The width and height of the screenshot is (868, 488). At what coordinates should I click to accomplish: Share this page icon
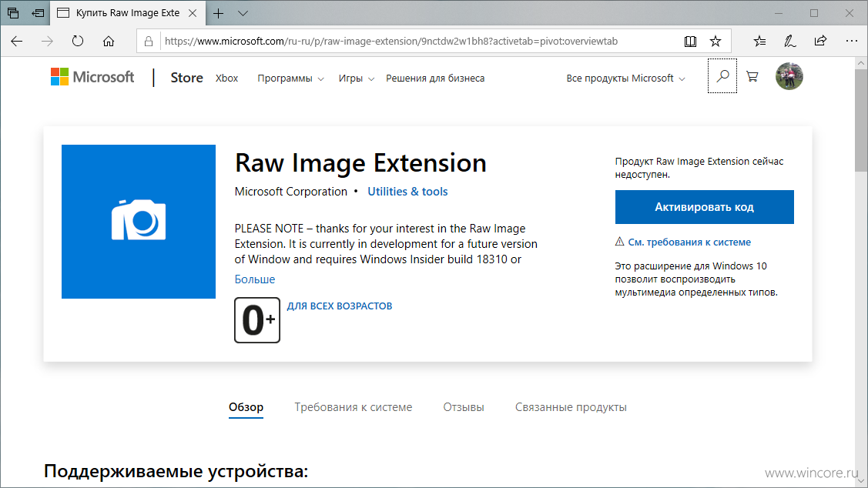820,41
